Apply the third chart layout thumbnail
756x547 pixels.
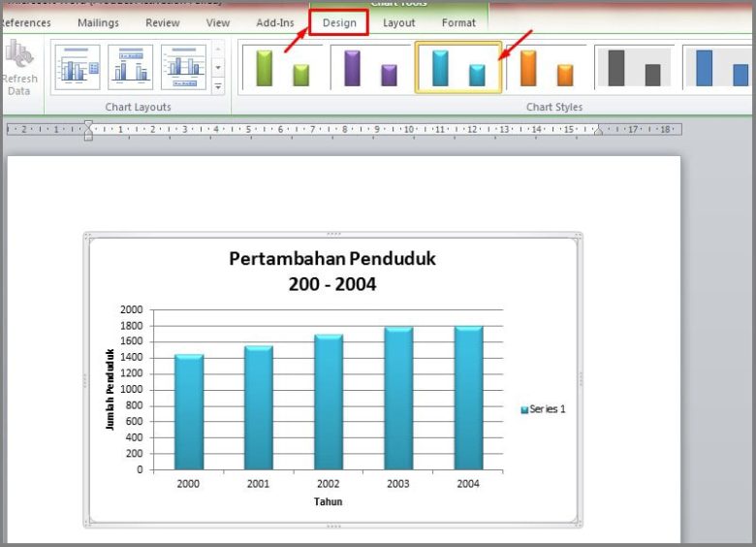tap(184, 67)
